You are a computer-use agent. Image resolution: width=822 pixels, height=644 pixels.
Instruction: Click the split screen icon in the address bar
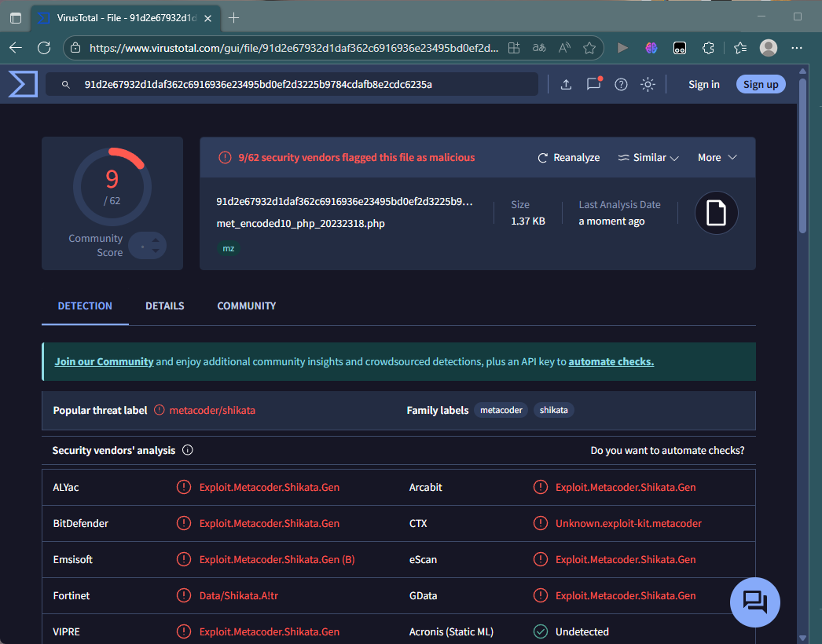coord(514,48)
